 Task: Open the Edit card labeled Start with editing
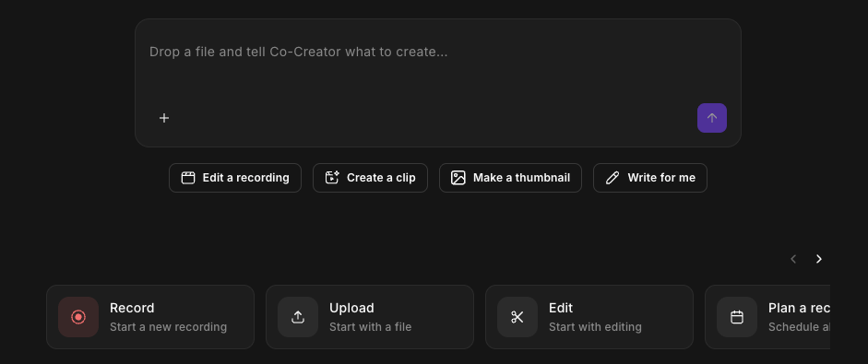[589, 317]
